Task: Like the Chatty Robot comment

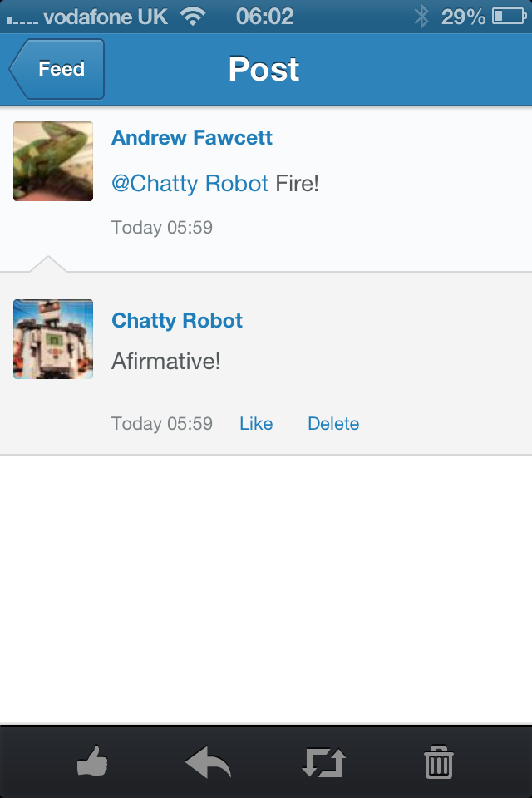Action: tap(256, 424)
